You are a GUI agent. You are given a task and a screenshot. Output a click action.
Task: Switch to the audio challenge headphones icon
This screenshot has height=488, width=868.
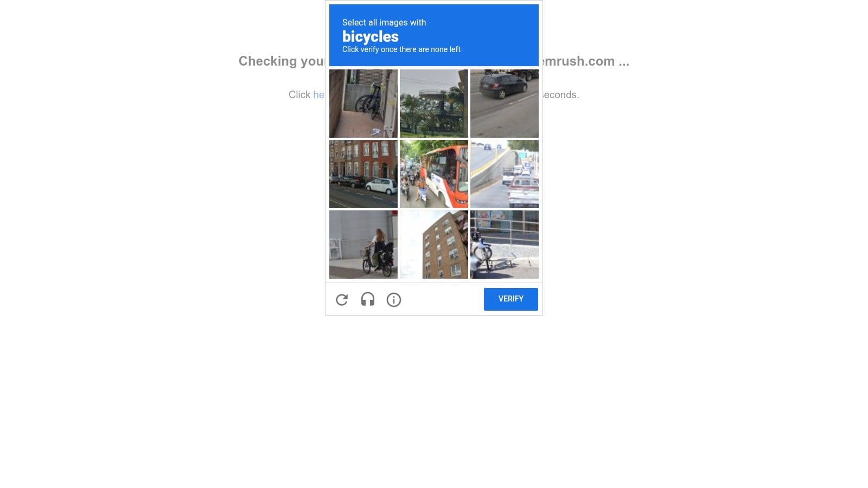point(368,299)
